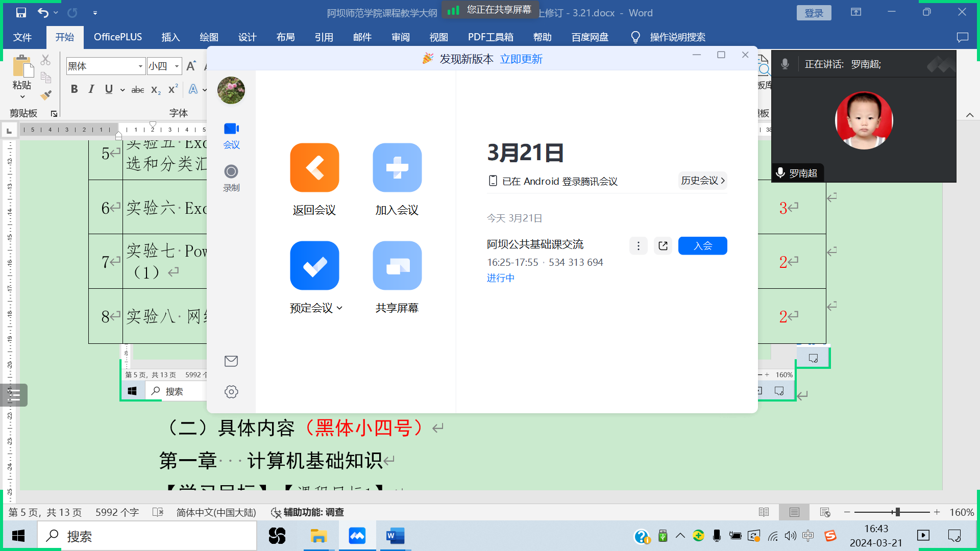
Task: Click the 共享屏幕 icon
Action: pyautogui.click(x=397, y=265)
